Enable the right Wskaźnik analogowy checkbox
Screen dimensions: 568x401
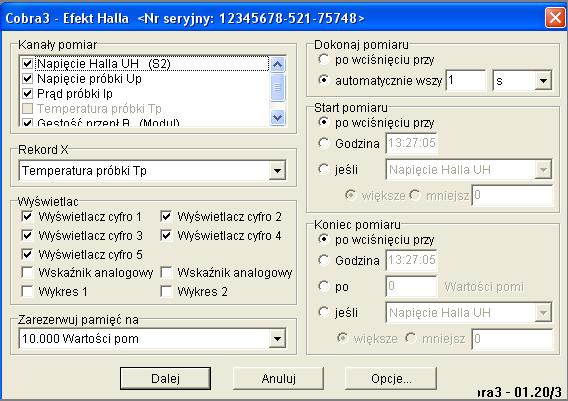click(166, 272)
